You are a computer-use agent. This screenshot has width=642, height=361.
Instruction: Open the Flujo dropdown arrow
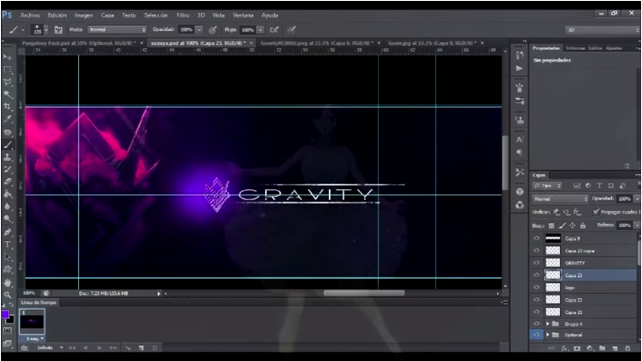tap(260, 30)
